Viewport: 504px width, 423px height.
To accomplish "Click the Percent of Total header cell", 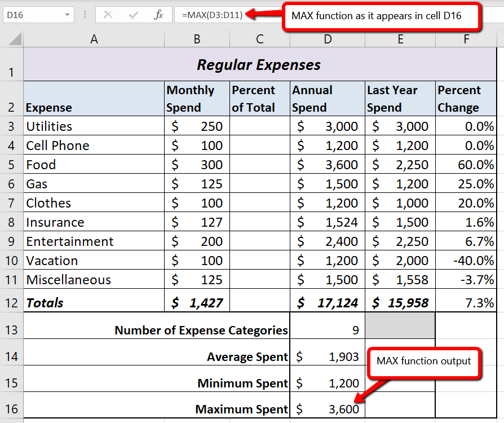I will (x=260, y=99).
